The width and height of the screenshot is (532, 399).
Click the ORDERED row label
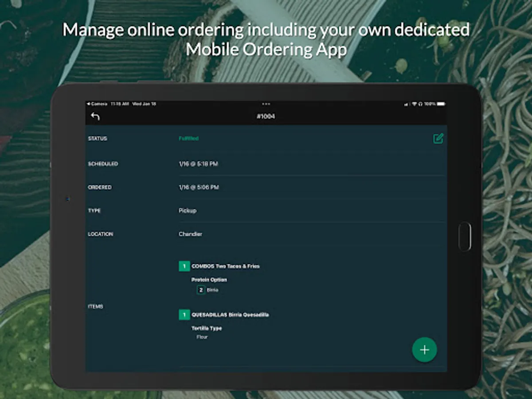coord(100,188)
